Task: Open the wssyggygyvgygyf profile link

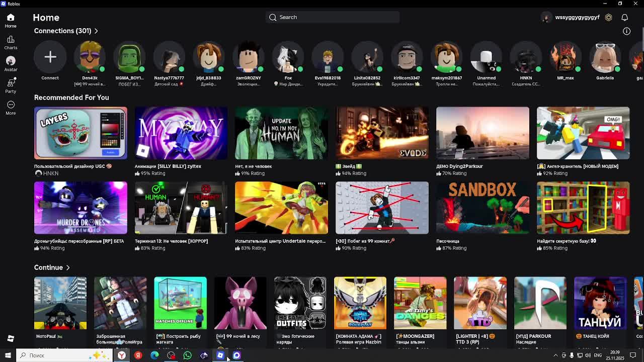Action: [x=577, y=17]
